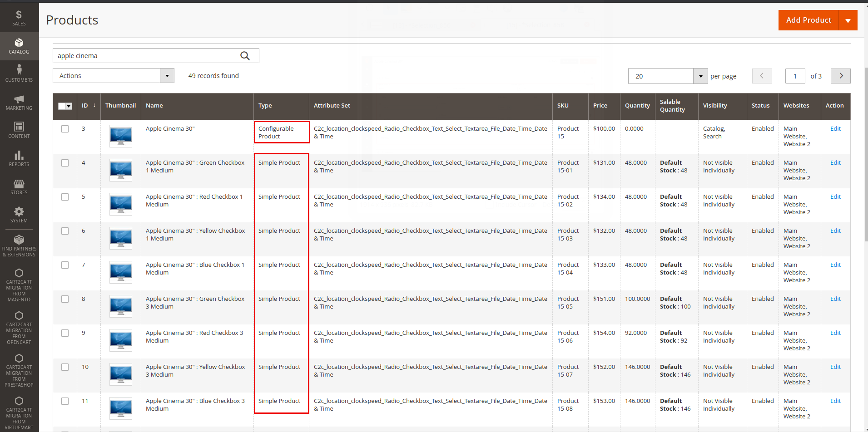Viewport: 868px width, 432px height.
Task: Open thumbnail of Blue Checkbox 3 Medium
Action: [121, 408]
